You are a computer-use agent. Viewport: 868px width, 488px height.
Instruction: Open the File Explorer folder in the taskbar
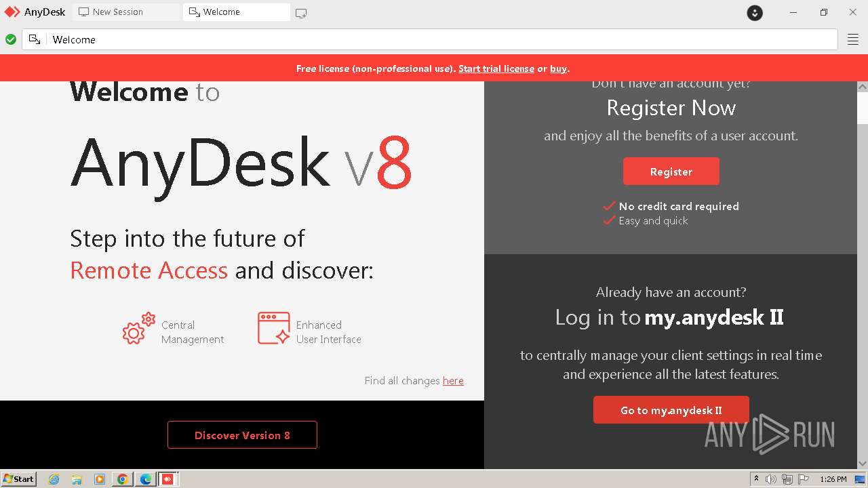tap(77, 479)
